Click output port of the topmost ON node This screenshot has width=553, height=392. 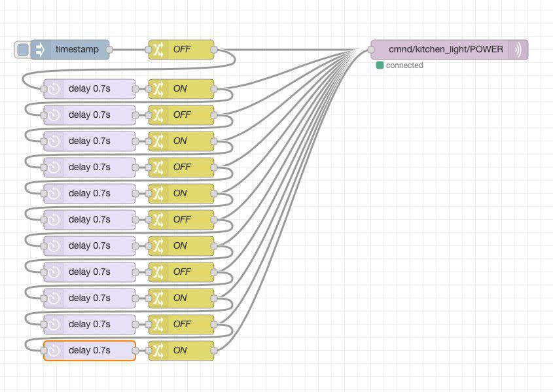(214, 89)
